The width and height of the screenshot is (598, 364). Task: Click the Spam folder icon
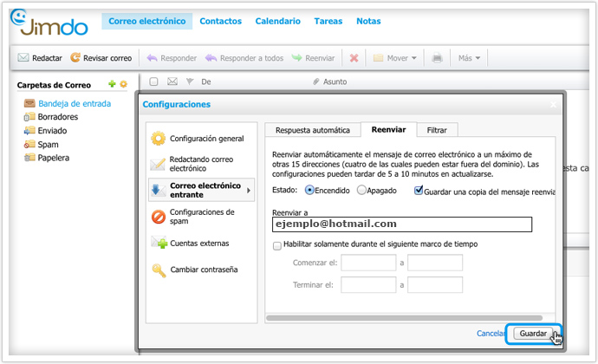pyautogui.click(x=29, y=144)
